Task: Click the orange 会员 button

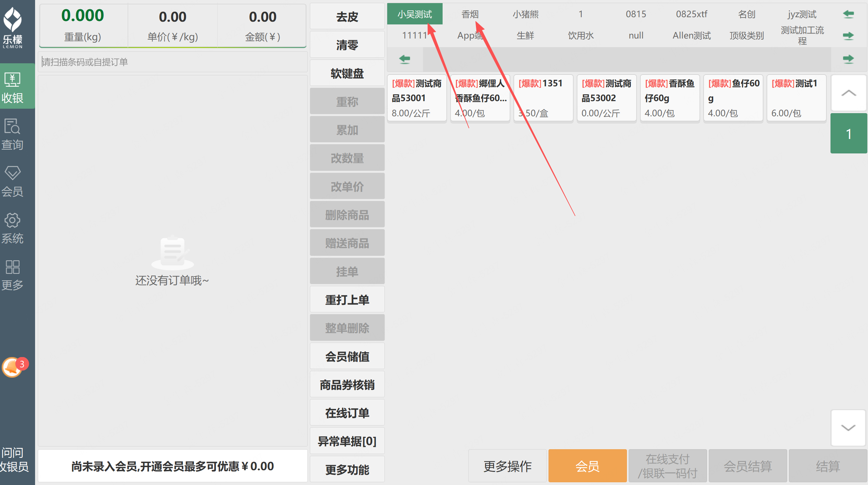Action: [587, 466]
